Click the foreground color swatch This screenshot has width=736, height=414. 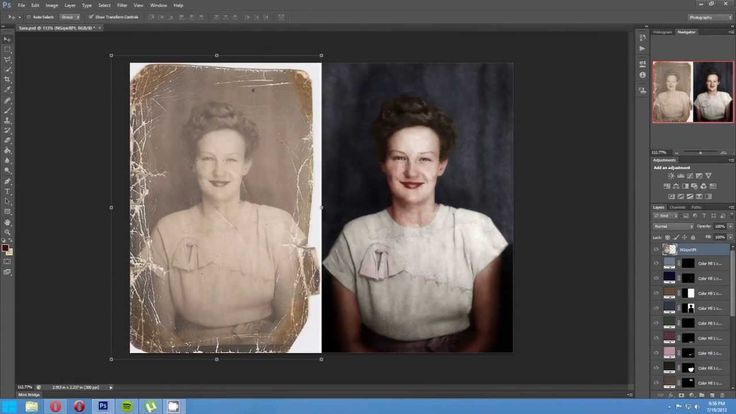point(5,248)
